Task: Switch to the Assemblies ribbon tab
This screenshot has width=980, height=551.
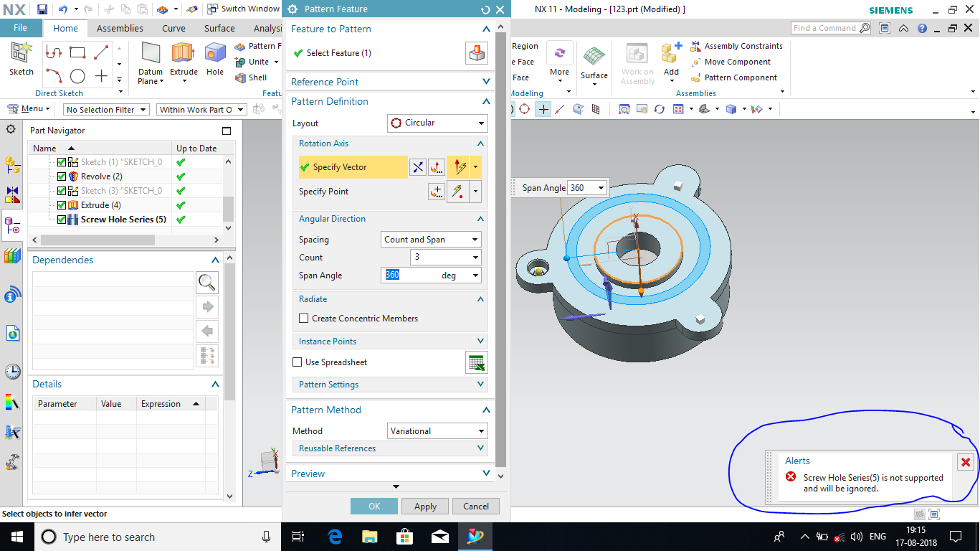Action: (120, 29)
